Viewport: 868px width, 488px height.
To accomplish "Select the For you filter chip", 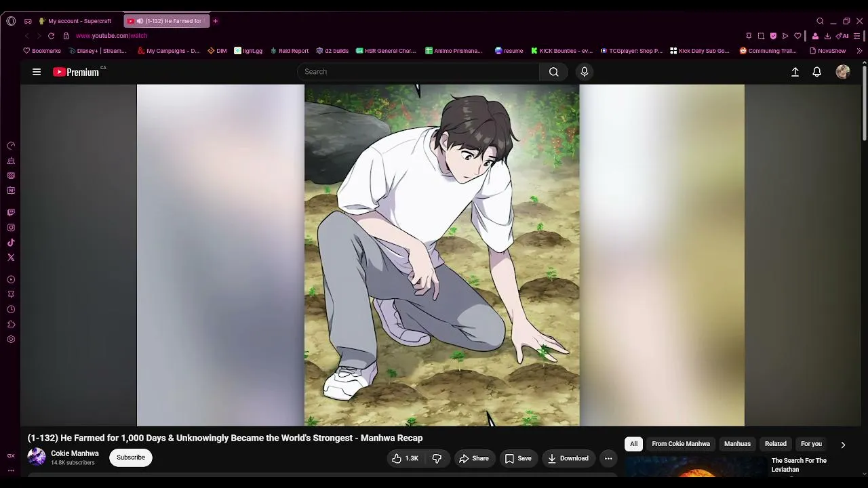I will click(811, 444).
